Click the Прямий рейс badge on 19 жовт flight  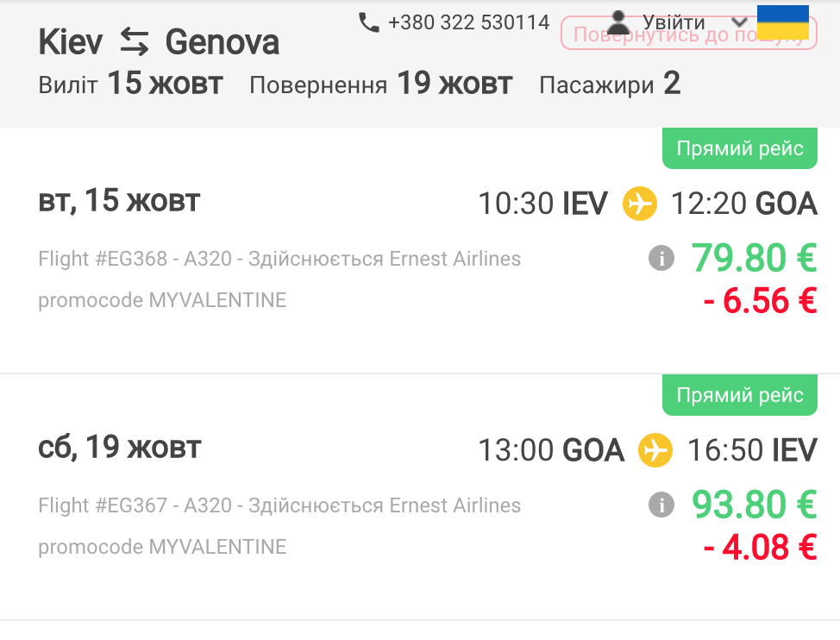click(x=740, y=396)
